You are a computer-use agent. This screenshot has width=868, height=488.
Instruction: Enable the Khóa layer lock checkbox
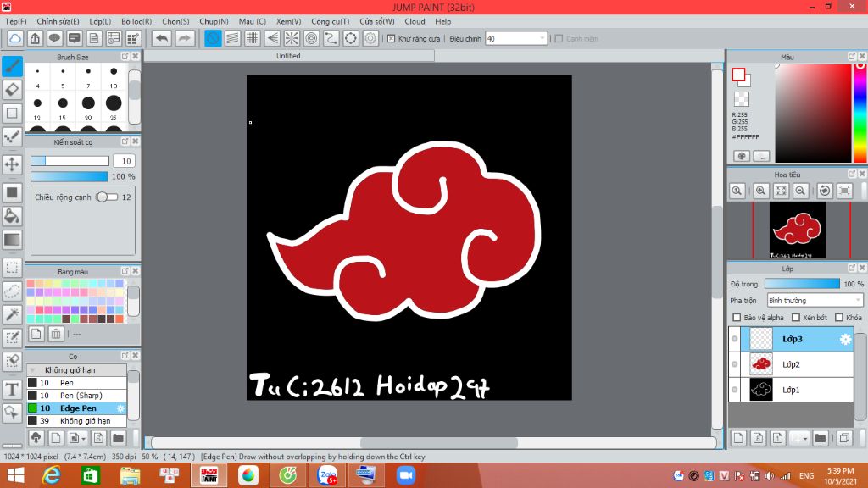[839, 318]
